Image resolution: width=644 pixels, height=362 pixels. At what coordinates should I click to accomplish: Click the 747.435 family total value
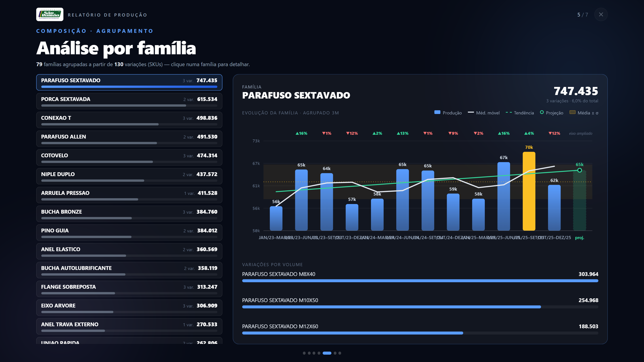click(x=576, y=91)
